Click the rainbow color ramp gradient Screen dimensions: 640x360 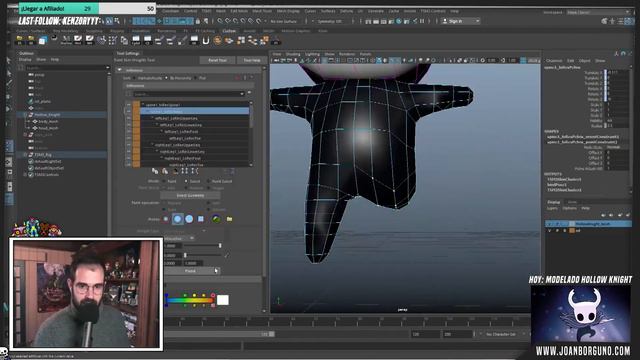coord(190,300)
